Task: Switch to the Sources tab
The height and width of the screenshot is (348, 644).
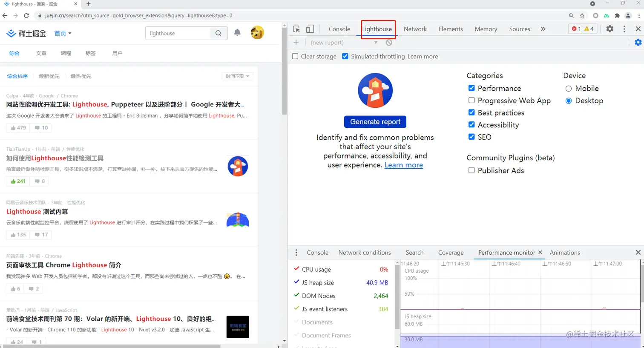Action: 520,29
